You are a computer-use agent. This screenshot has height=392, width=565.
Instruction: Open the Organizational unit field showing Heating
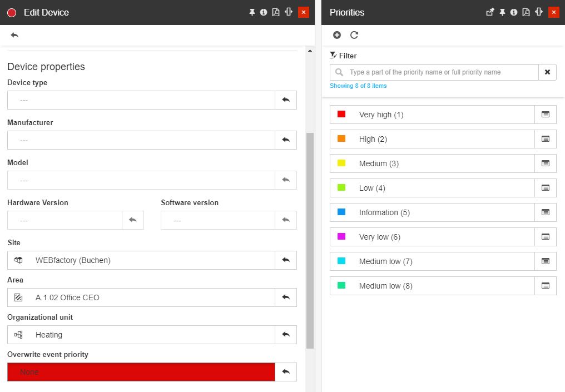[x=141, y=335]
